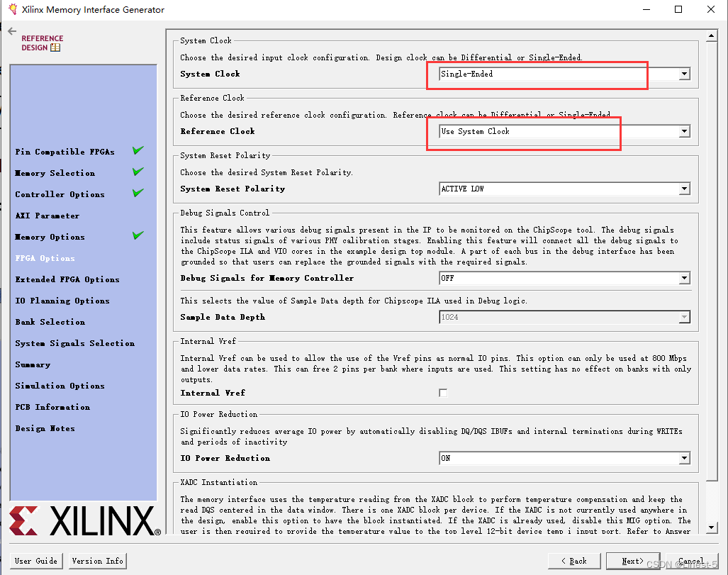Click the Version Info button
The height and width of the screenshot is (575, 728).
pyautogui.click(x=98, y=561)
